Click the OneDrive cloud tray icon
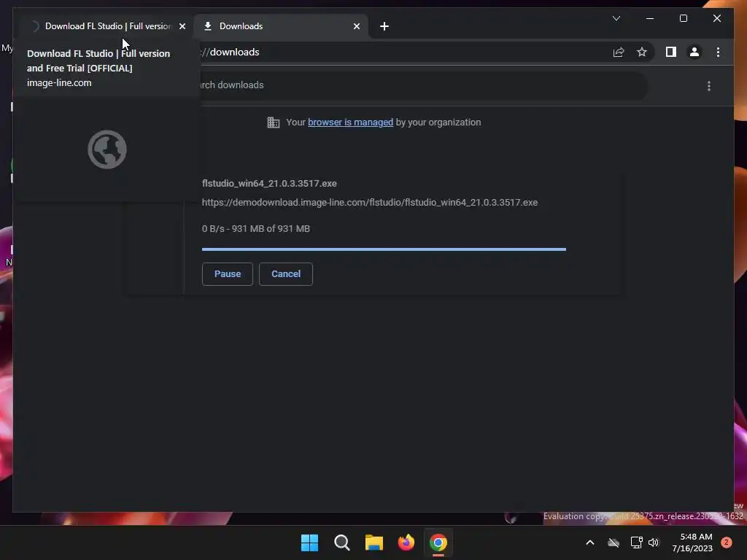 tap(613, 542)
